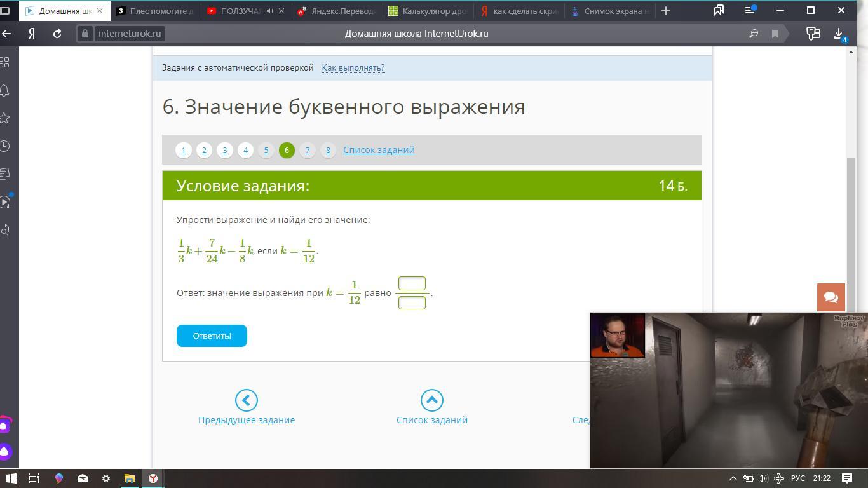Screen dimensions: 868x488
Task: Open the Как выполнять? help link
Action: pos(353,67)
